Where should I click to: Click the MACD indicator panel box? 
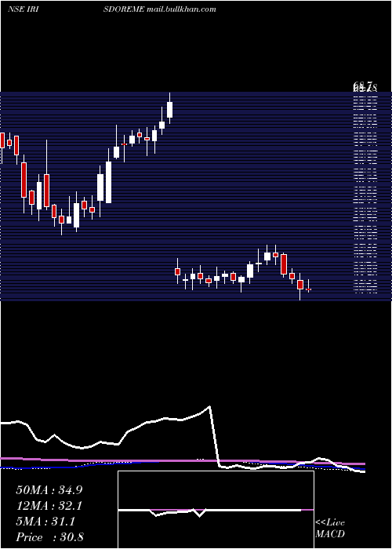click(x=216, y=510)
